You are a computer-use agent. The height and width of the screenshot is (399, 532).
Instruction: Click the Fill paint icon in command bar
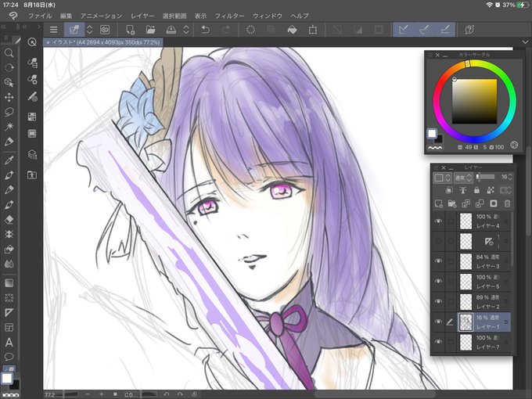tap(292, 30)
